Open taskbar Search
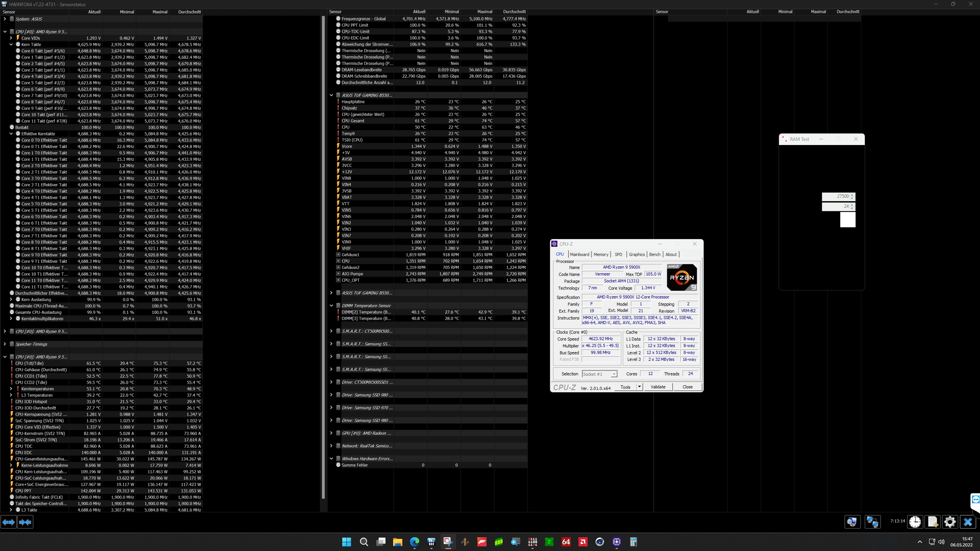Viewport: 980px width, 551px height. 364,542
